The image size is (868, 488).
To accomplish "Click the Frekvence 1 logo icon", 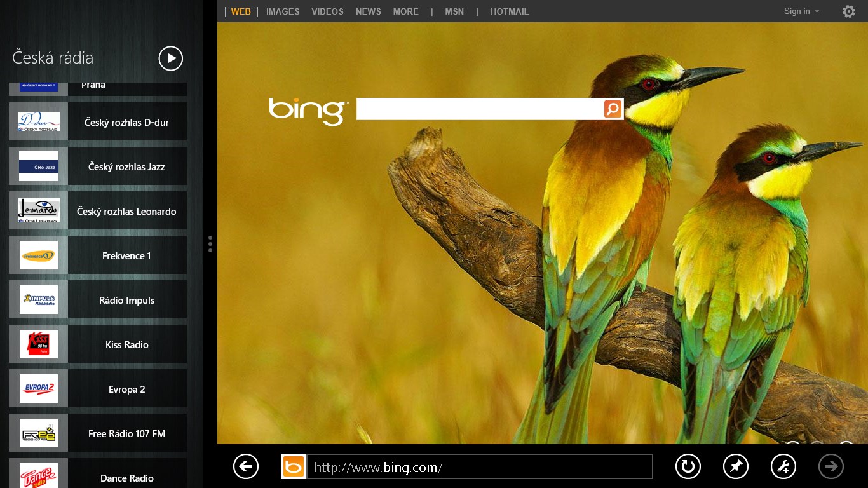I will pyautogui.click(x=38, y=255).
